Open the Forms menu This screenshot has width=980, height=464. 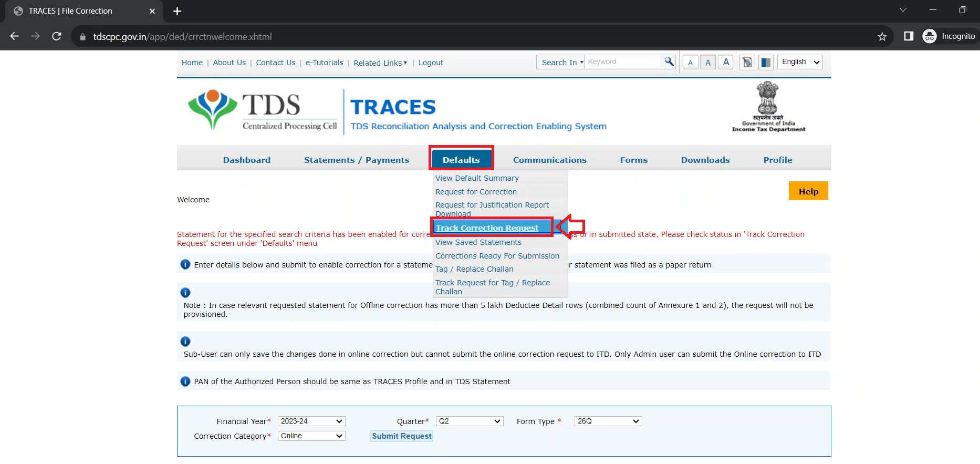point(634,160)
